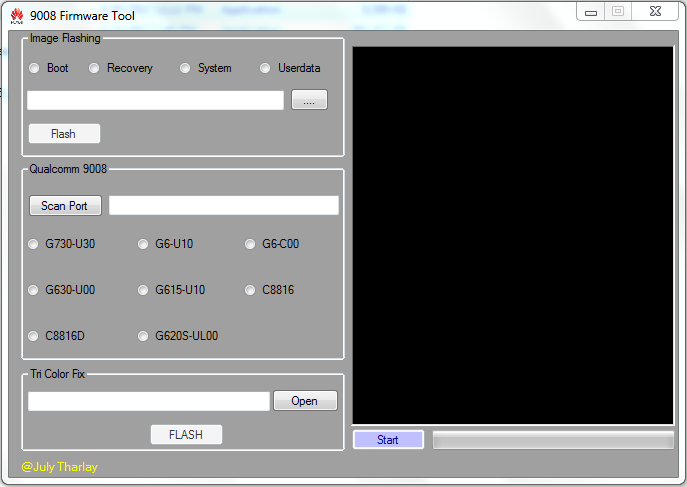The height and width of the screenshot is (487, 687).
Task: Click the Scan Port button
Action: [65, 205]
